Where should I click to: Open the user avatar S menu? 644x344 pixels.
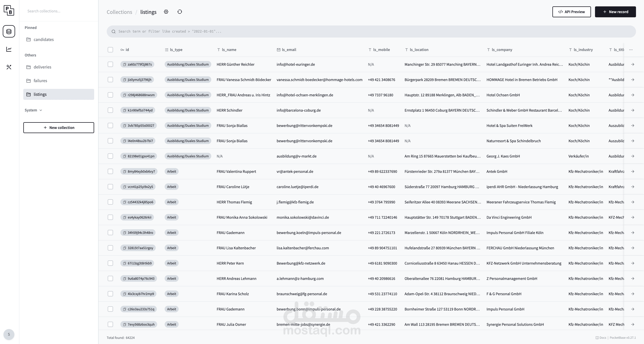[x=9, y=334]
